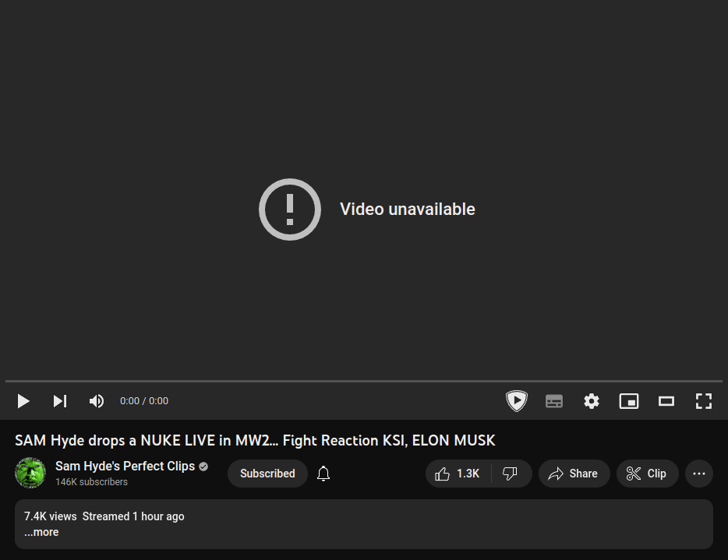Enable miniplayer mode
The image size is (728, 560).
[629, 401]
